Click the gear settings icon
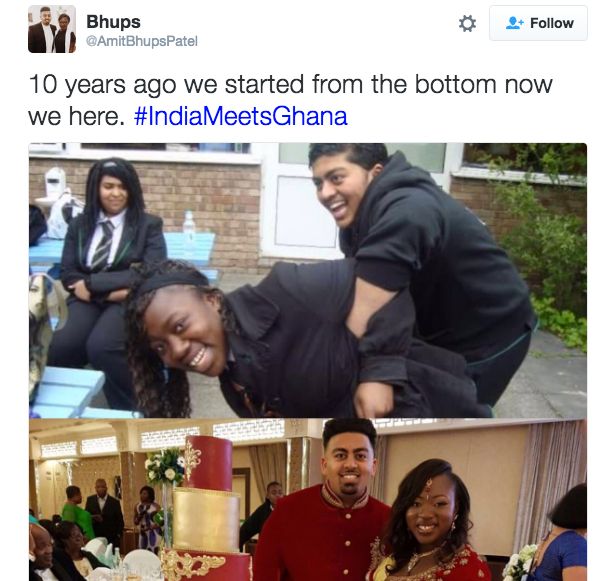 click(x=467, y=23)
